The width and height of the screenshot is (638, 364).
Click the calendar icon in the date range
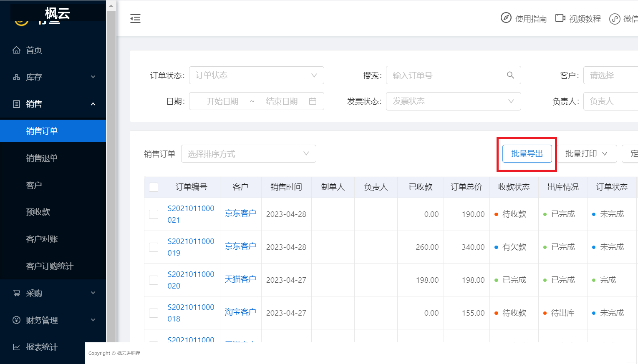[x=313, y=101]
